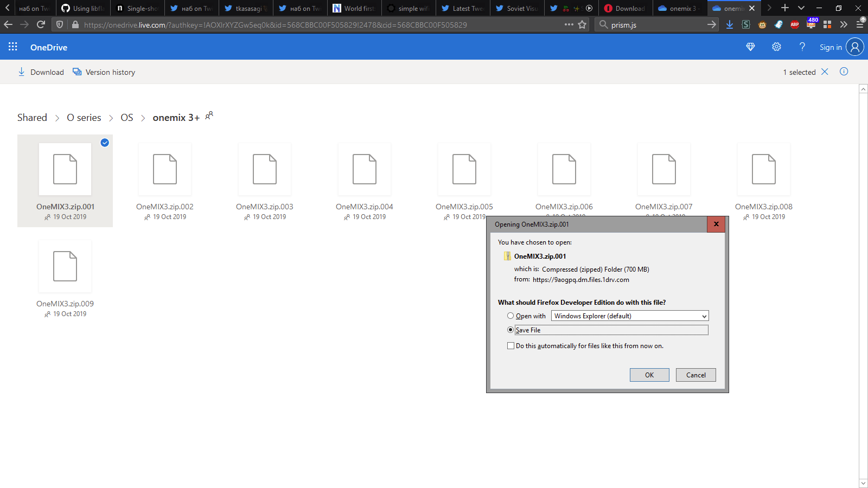
Task: Navigate to the O series breadcrumb
Action: pyautogui.click(x=84, y=118)
